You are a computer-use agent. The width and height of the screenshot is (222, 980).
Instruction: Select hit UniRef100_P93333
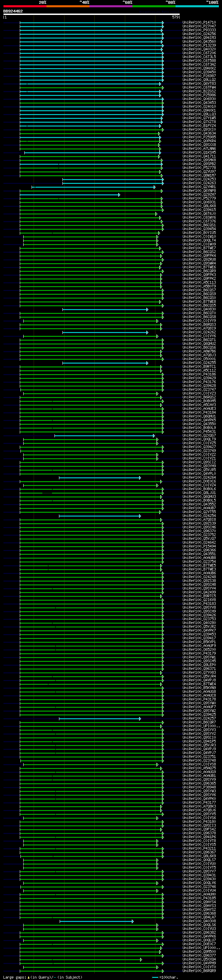tap(199, 30)
